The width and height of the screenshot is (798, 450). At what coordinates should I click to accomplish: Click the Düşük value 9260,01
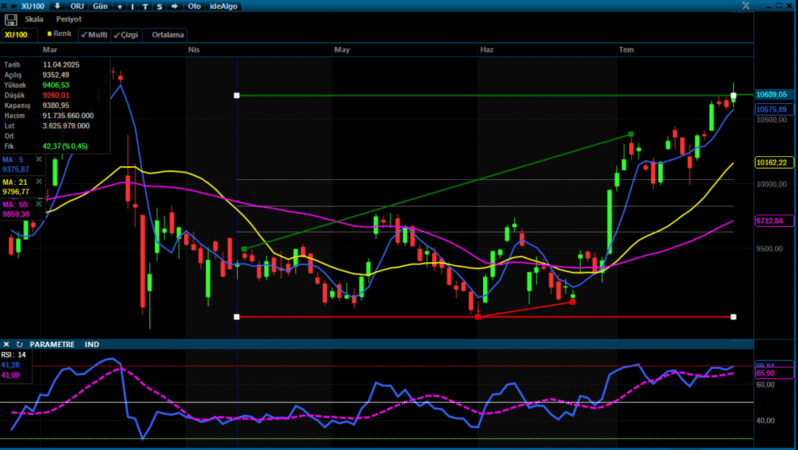(56, 95)
